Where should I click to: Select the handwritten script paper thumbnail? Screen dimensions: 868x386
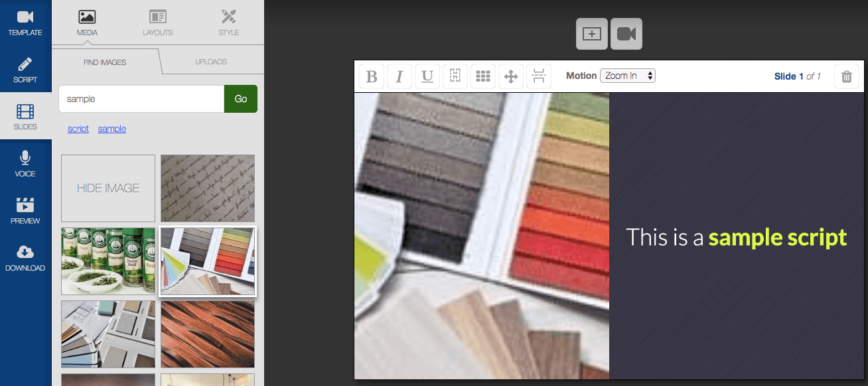point(208,188)
